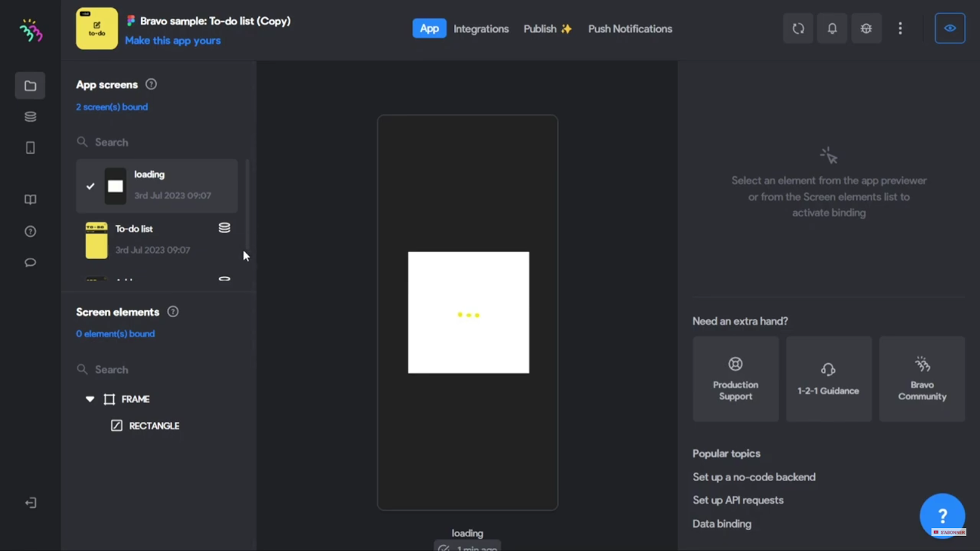This screenshot has height=551, width=980.
Task: Click the log out icon at sidebar bottom
Action: tap(30, 502)
